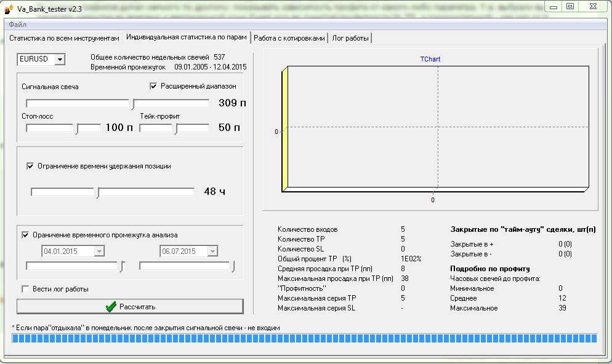The height and width of the screenshot is (364, 612).
Task: Click the yellow bar in the chart
Action: coord(284,129)
